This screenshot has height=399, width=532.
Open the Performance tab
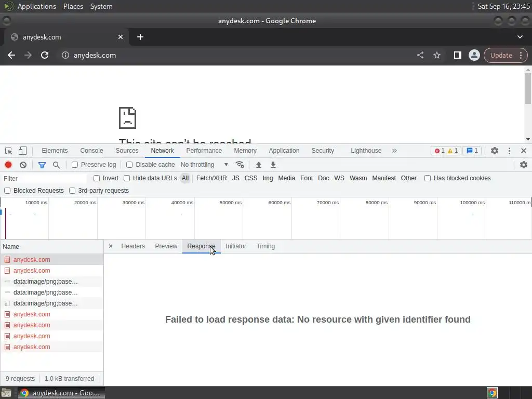(204, 151)
